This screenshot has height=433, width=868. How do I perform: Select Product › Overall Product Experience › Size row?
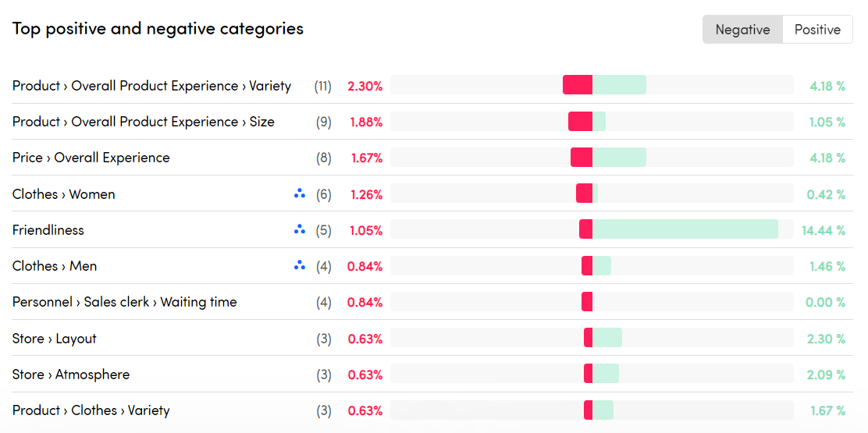pos(144,122)
